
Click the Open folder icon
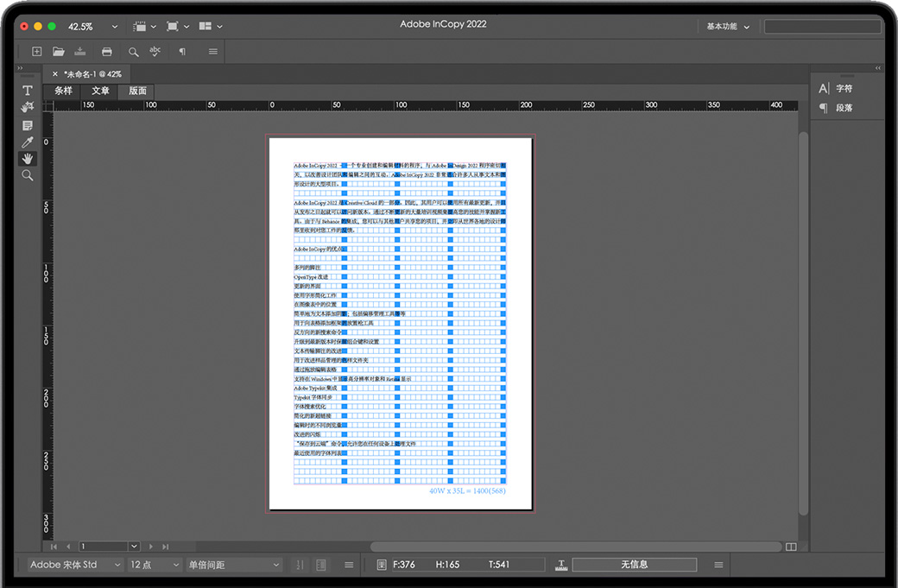[x=59, y=52]
